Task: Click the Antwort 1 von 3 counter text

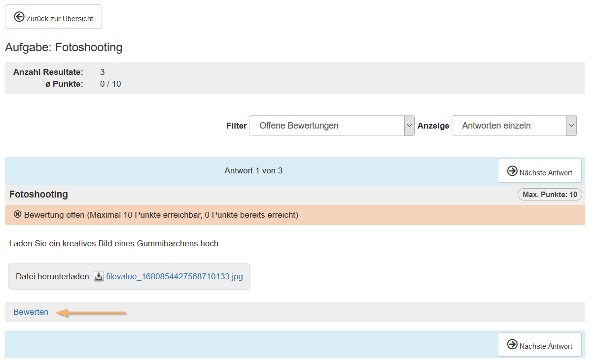Action: coord(253,170)
